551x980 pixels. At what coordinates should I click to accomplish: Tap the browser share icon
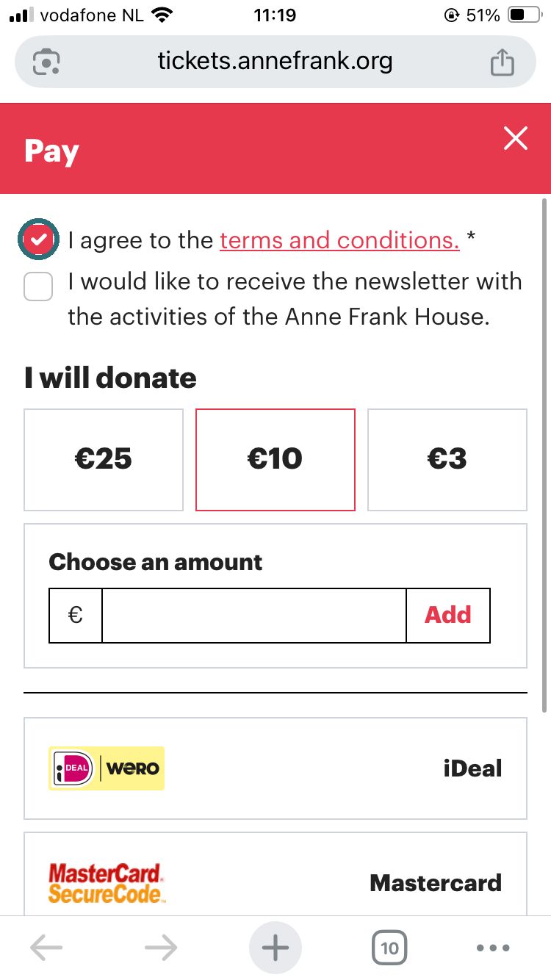(503, 62)
